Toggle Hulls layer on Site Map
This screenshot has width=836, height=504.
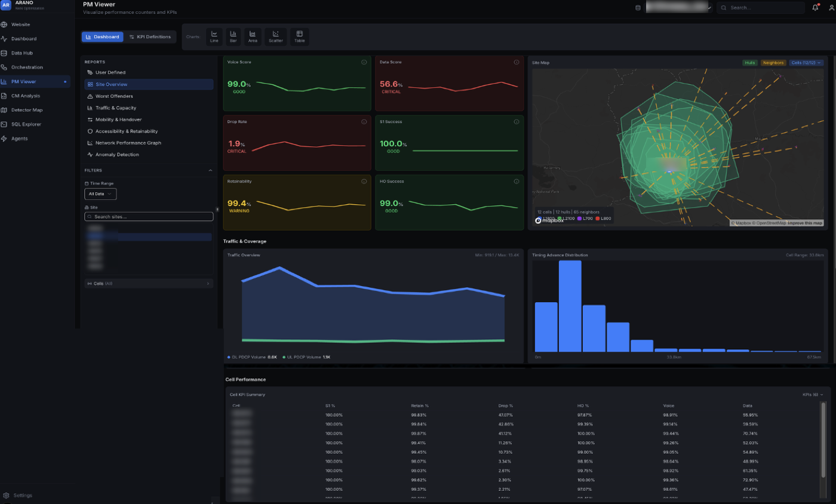pos(749,63)
